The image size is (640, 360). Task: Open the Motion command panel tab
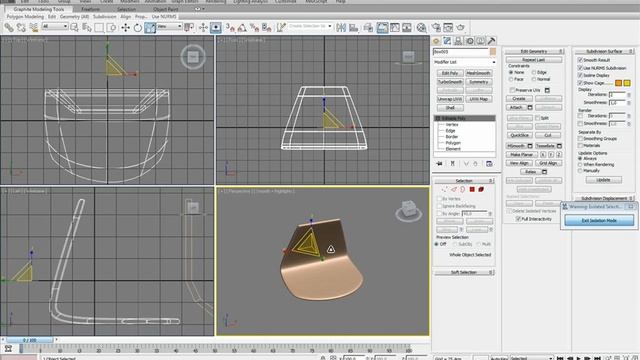pos(469,41)
